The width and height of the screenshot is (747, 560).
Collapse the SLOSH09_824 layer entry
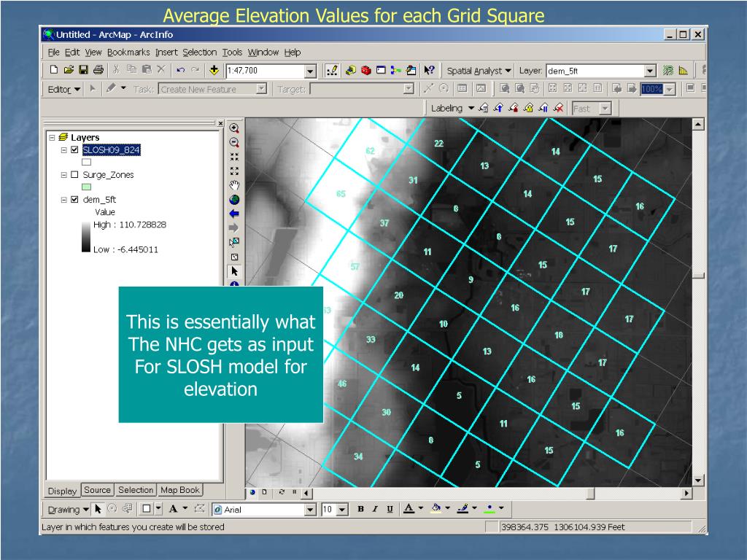click(64, 149)
